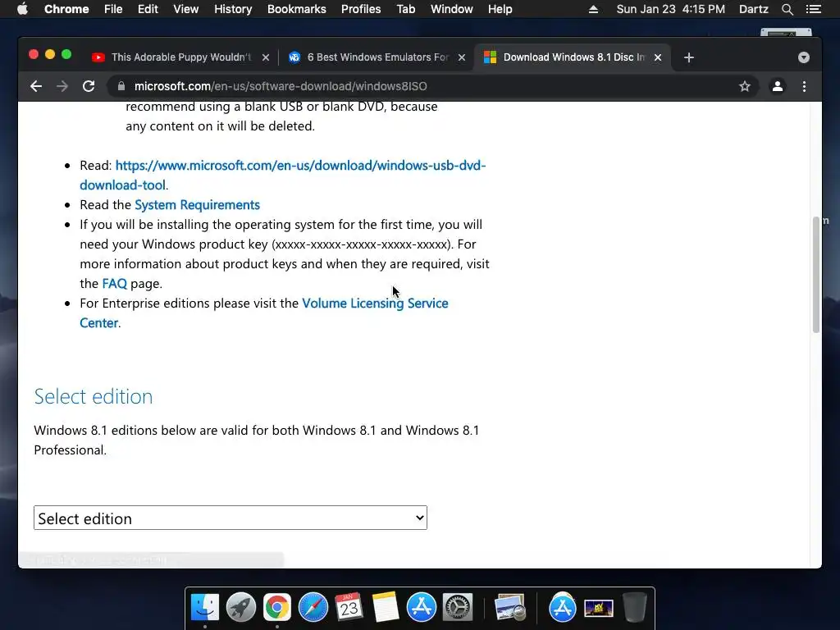
Task: Bookmark this page with the star icon
Action: (x=744, y=86)
